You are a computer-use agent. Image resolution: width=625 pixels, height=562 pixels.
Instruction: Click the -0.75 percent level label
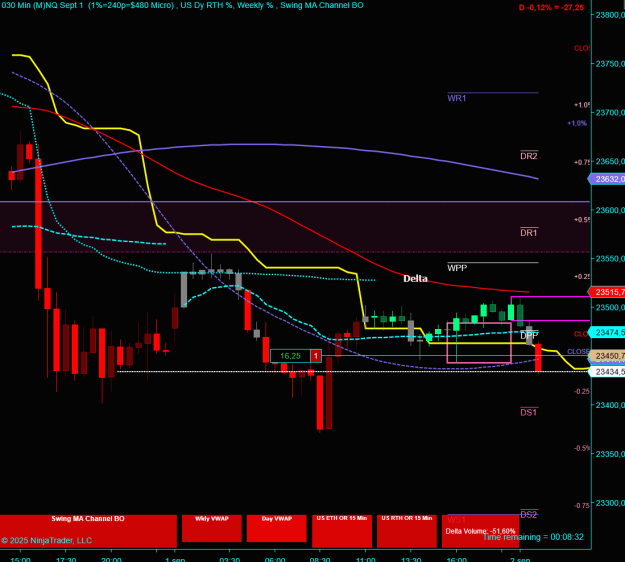[x=582, y=505]
